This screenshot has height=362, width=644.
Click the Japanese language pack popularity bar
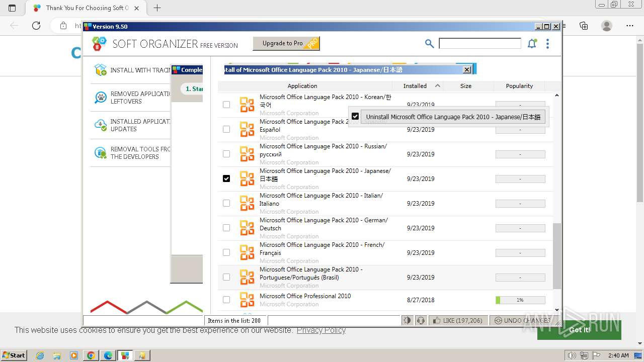(x=520, y=178)
